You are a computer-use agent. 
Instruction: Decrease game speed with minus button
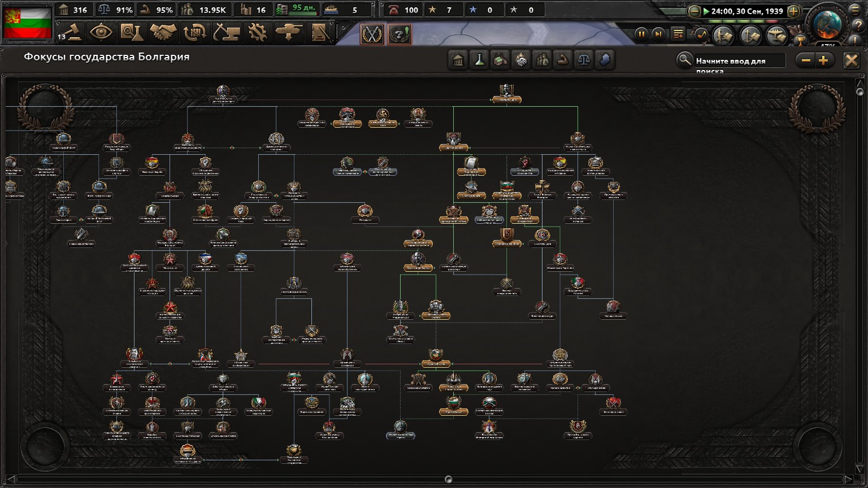[695, 11]
